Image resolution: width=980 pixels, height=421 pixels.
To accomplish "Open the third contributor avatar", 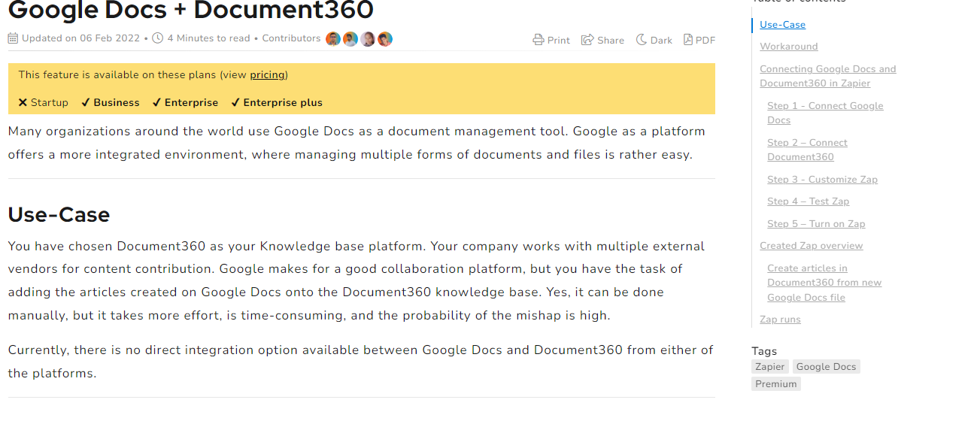I will (368, 39).
